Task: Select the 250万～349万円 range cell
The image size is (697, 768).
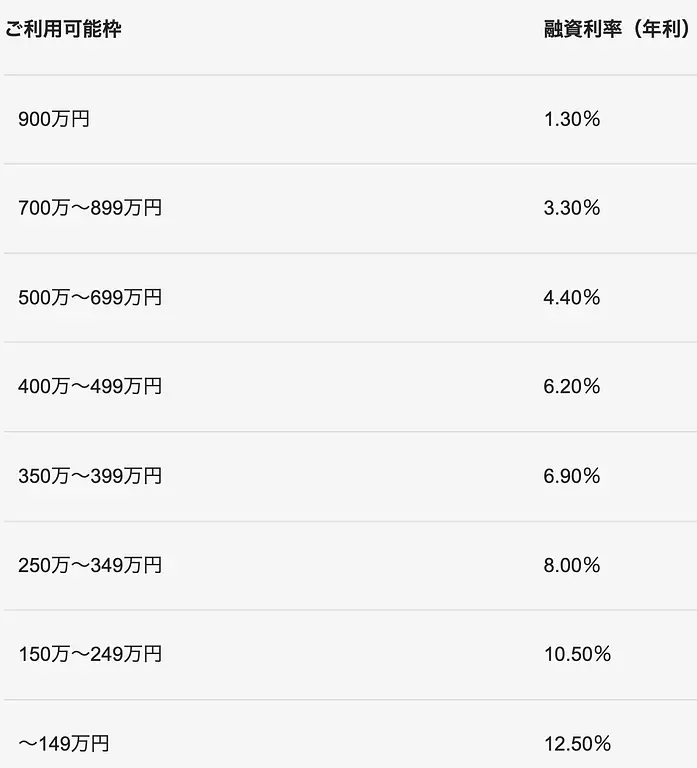Action: (90, 566)
